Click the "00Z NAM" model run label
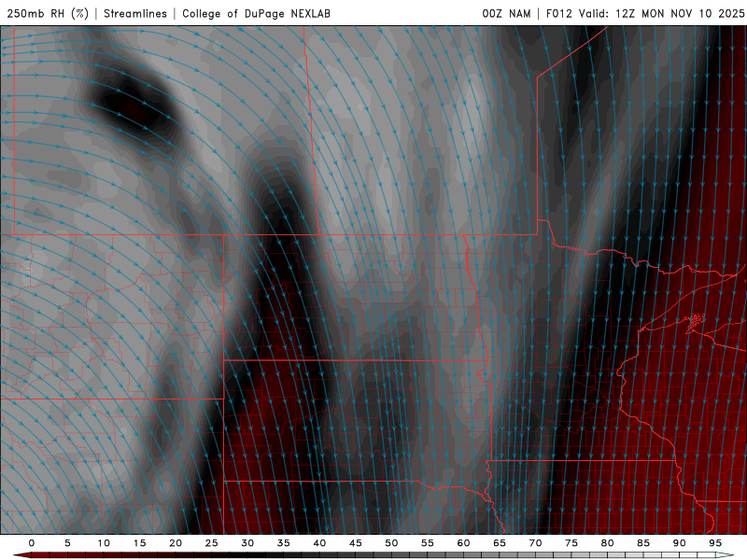Image resolution: width=747 pixels, height=560 pixels. click(x=506, y=13)
